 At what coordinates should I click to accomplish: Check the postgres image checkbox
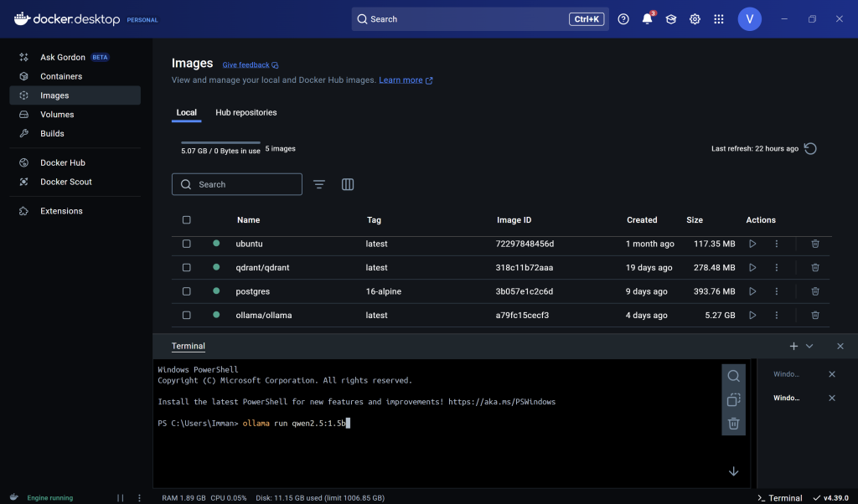[x=187, y=291]
